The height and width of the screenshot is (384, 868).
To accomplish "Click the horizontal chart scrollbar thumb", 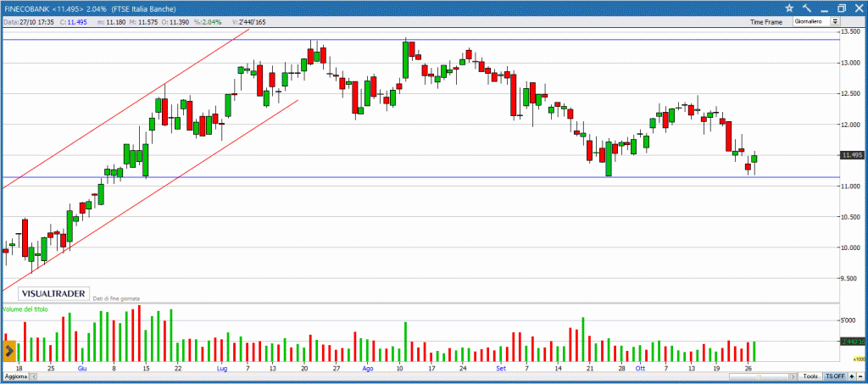I will (759, 376).
